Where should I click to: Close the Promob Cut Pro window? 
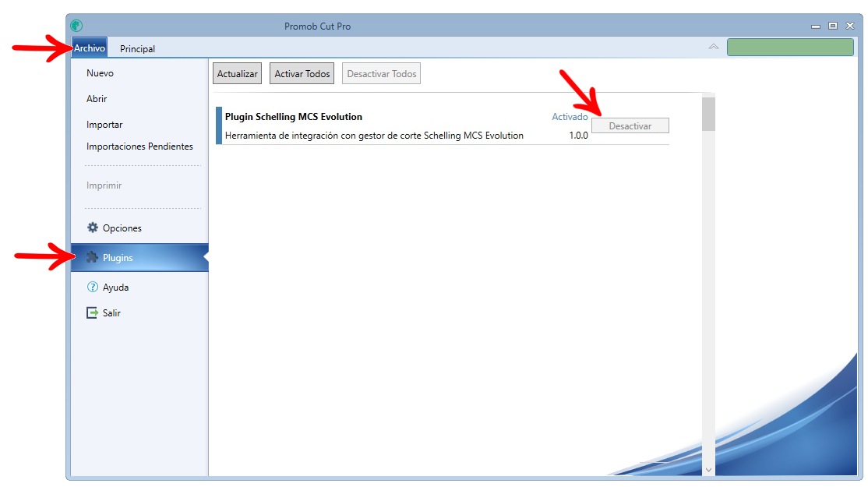(x=850, y=26)
